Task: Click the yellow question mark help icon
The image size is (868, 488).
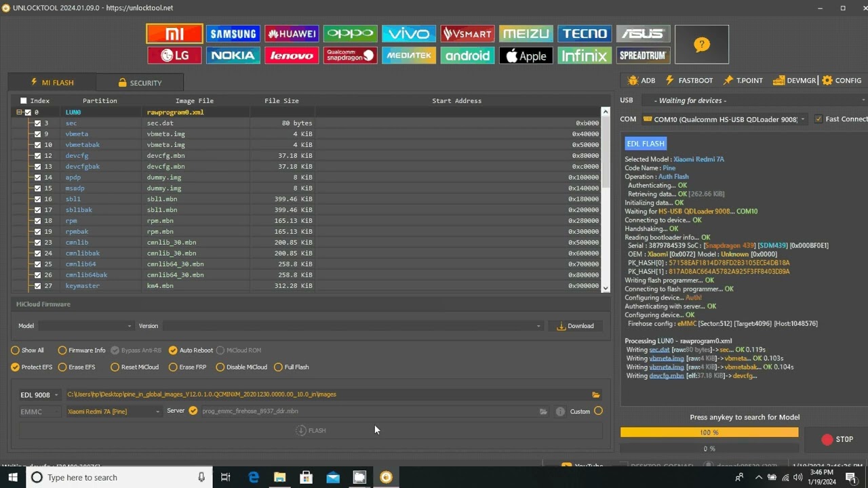Action: pos(702,45)
